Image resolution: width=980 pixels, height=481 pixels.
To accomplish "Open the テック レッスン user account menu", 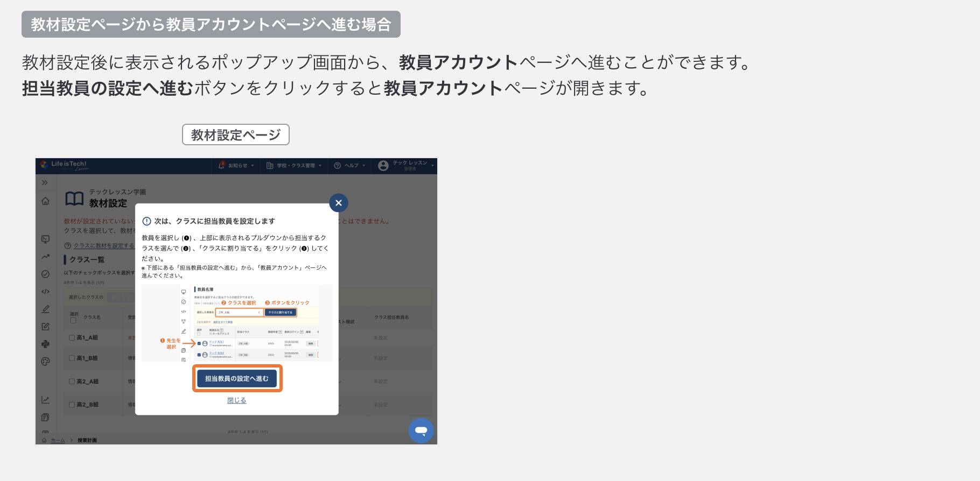I will click(406, 166).
